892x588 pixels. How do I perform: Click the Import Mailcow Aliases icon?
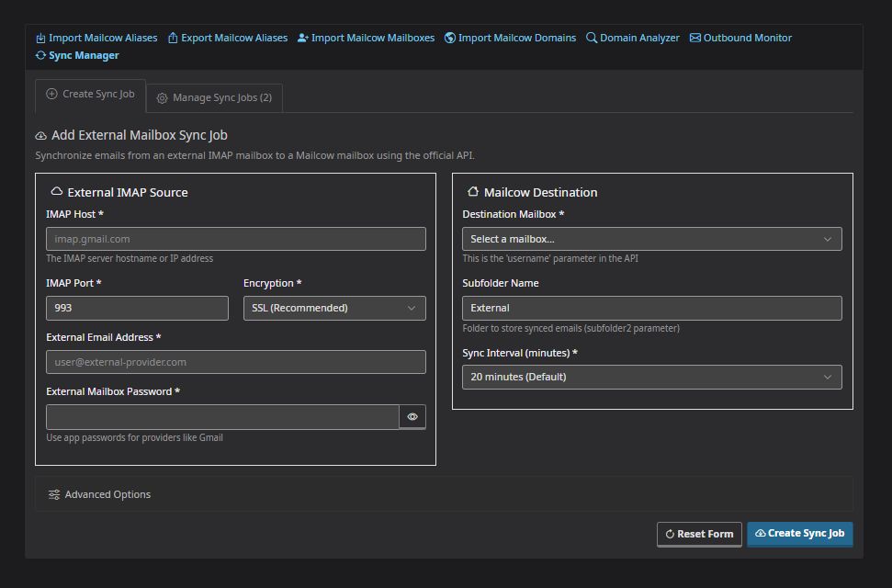tap(40, 39)
